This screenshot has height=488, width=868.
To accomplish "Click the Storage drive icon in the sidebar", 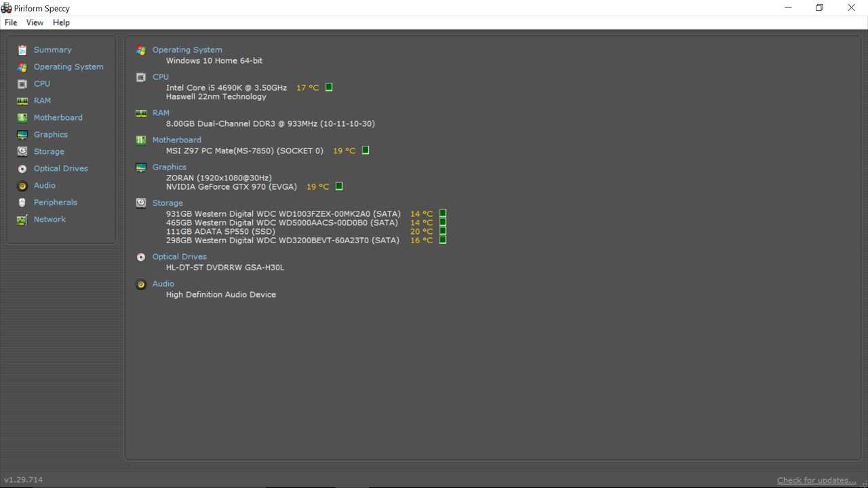I will click(x=22, y=152).
